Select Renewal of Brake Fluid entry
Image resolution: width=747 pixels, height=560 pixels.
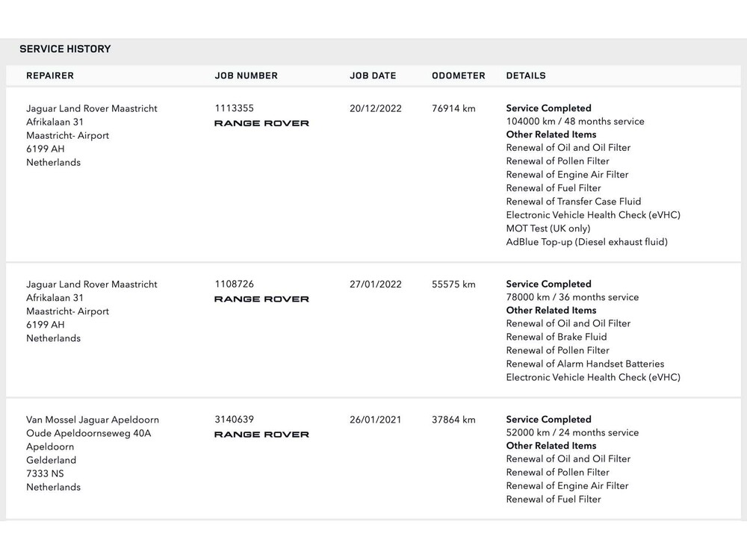(557, 337)
